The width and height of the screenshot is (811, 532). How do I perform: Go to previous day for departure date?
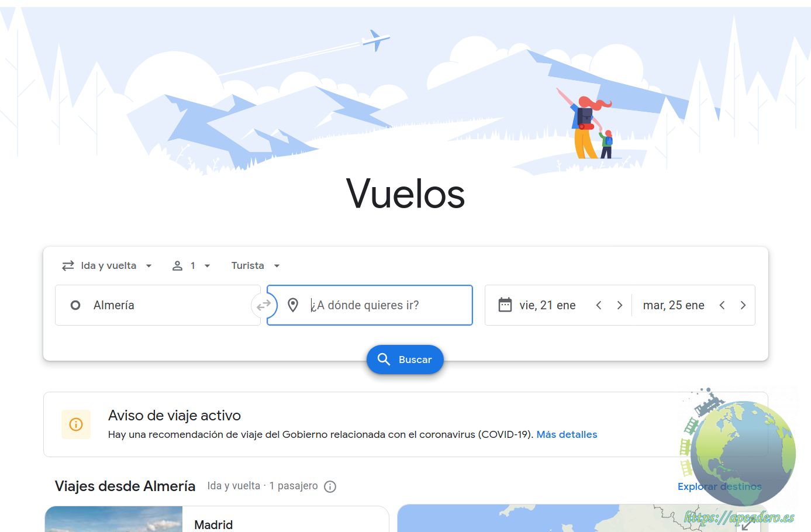599,305
